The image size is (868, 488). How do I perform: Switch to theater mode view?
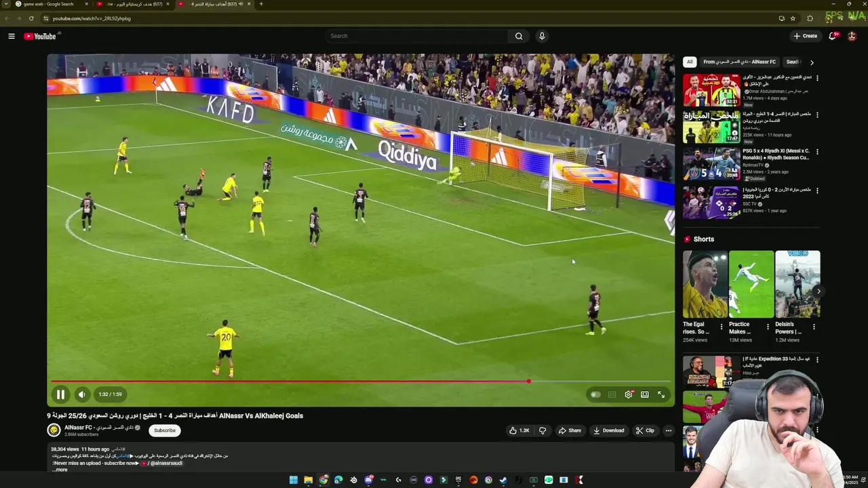645,394
